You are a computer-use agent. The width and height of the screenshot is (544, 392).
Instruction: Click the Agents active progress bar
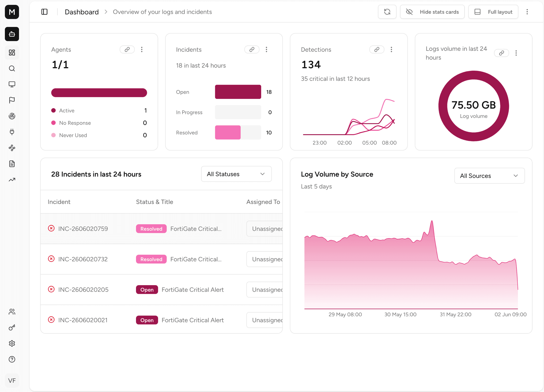(99, 92)
